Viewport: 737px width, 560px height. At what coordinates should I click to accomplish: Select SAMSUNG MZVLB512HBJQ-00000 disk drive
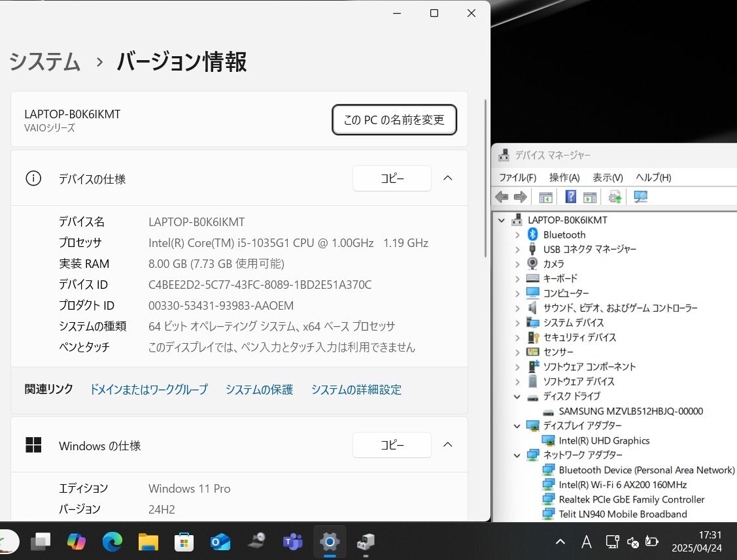(631, 412)
